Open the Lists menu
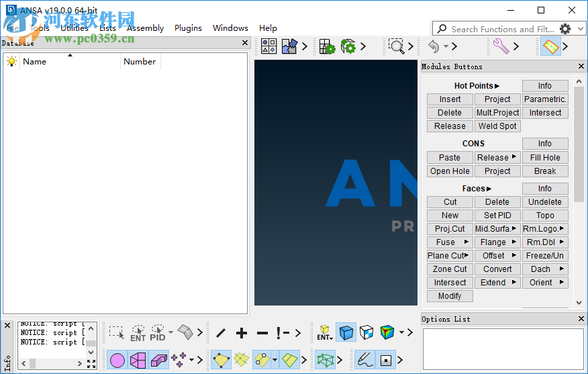The width and height of the screenshot is (588, 374). point(107,28)
